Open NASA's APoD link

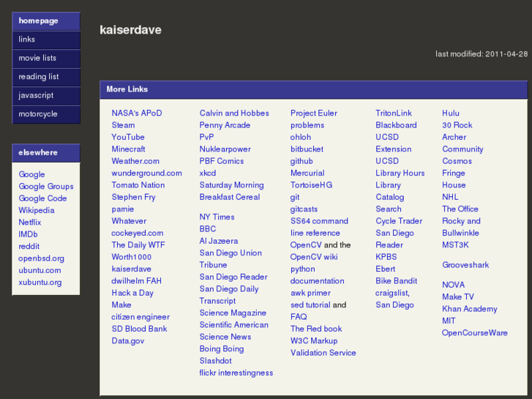point(137,113)
